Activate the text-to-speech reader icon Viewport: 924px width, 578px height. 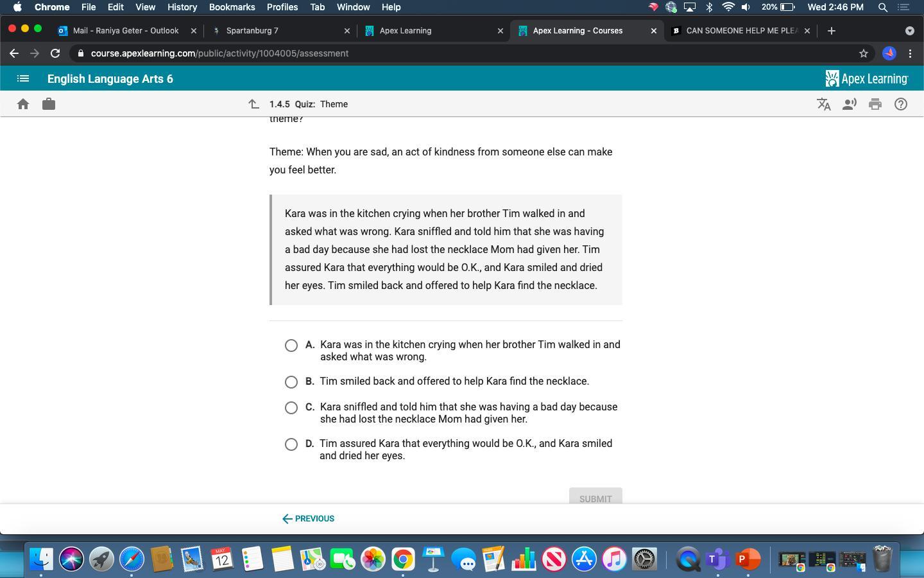click(850, 104)
